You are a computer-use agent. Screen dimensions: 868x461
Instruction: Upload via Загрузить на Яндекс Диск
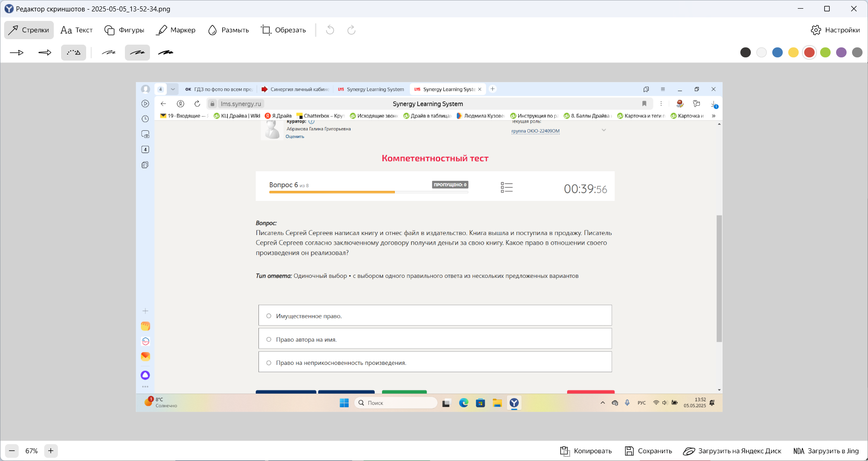pos(732,451)
